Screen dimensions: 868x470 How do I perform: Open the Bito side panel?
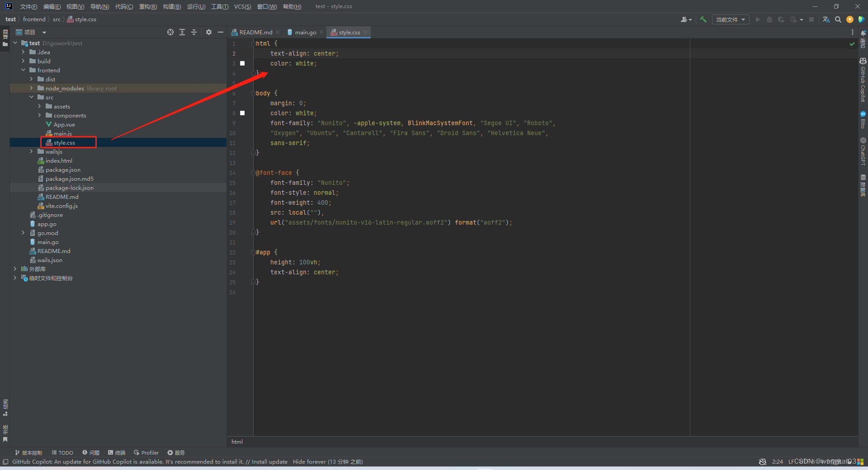click(863, 120)
